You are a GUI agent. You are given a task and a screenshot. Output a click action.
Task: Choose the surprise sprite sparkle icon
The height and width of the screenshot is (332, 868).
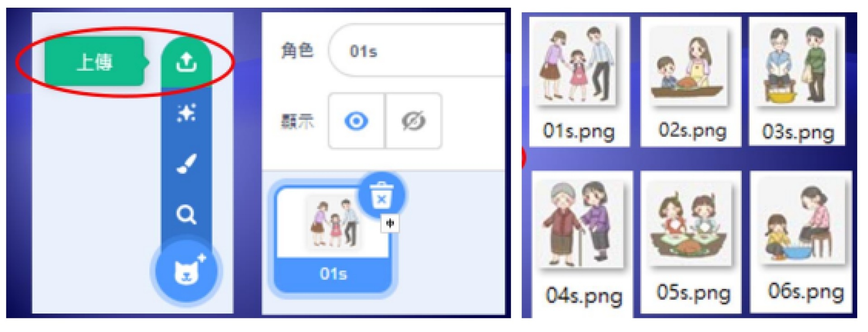click(x=186, y=113)
